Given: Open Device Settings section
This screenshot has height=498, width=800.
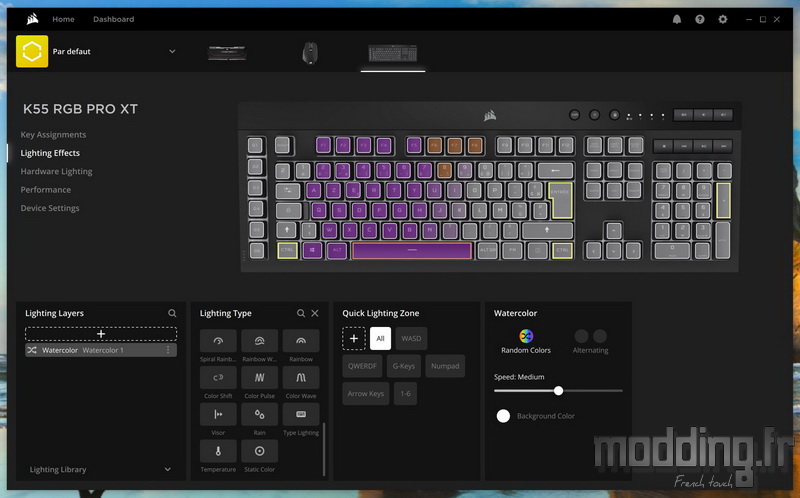Looking at the screenshot, I should click(49, 208).
